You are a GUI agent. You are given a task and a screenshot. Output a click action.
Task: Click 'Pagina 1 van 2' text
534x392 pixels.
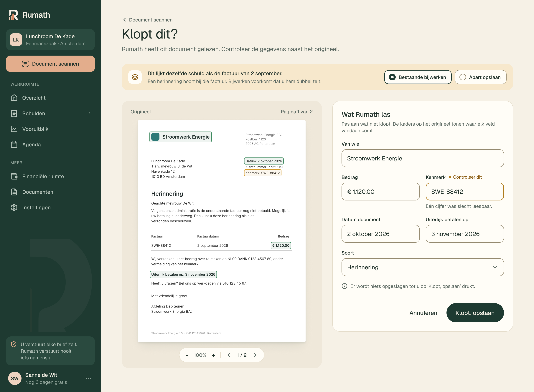pyautogui.click(x=296, y=112)
